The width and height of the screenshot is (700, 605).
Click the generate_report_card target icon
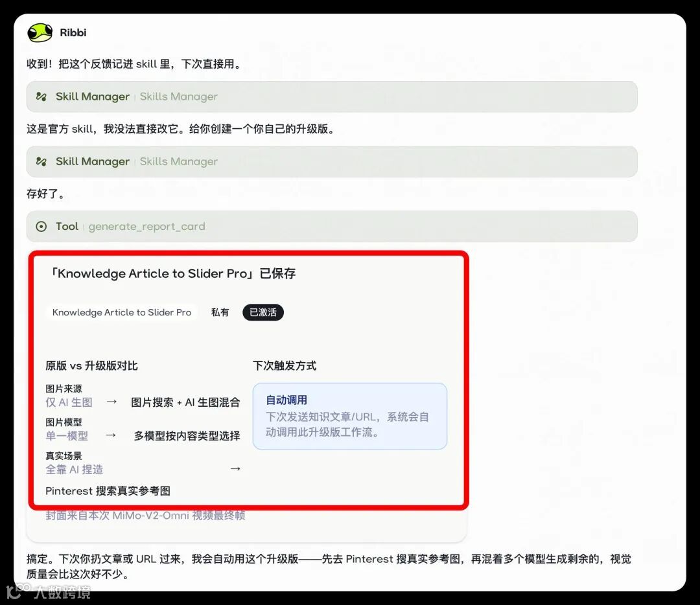(41, 227)
